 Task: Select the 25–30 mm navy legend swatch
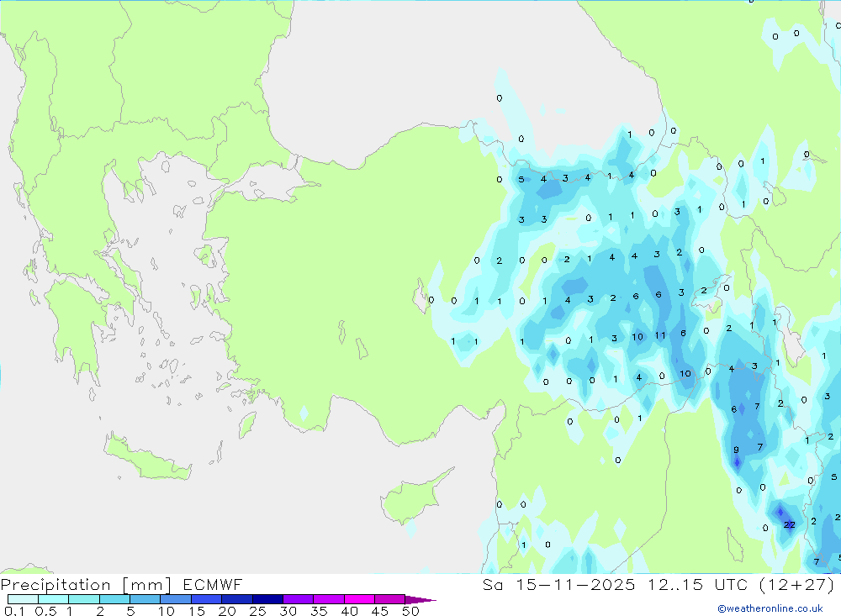[267, 599]
